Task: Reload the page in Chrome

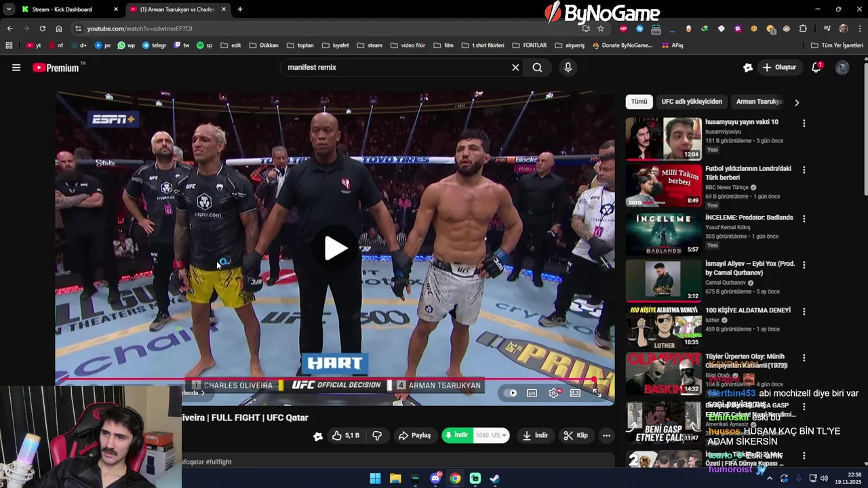Action: click(x=42, y=28)
